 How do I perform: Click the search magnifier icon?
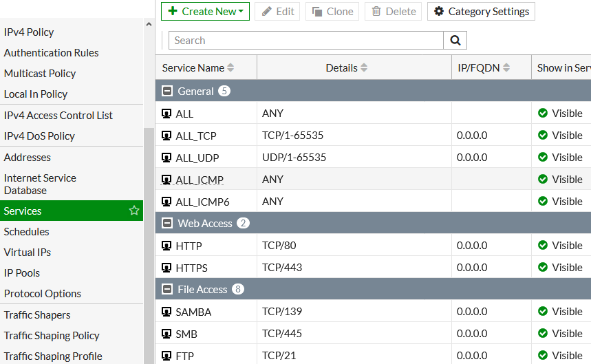[x=455, y=41]
